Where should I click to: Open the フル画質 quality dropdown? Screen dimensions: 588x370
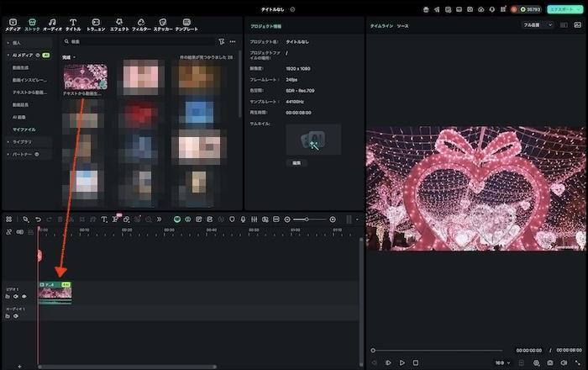tap(538, 26)
